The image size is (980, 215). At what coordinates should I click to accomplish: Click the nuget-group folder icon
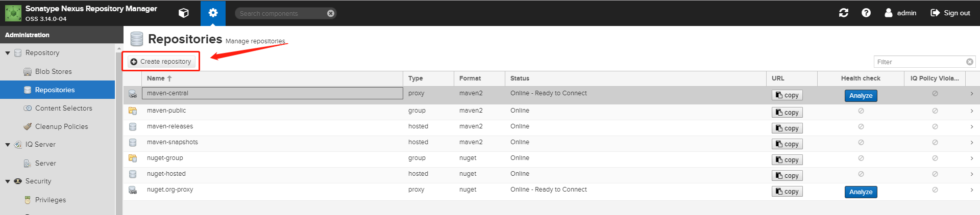133,158
